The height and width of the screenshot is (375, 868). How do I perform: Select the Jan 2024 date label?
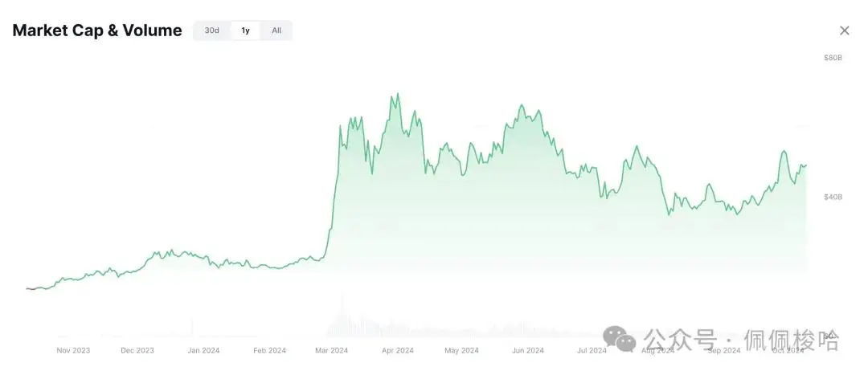203,350
